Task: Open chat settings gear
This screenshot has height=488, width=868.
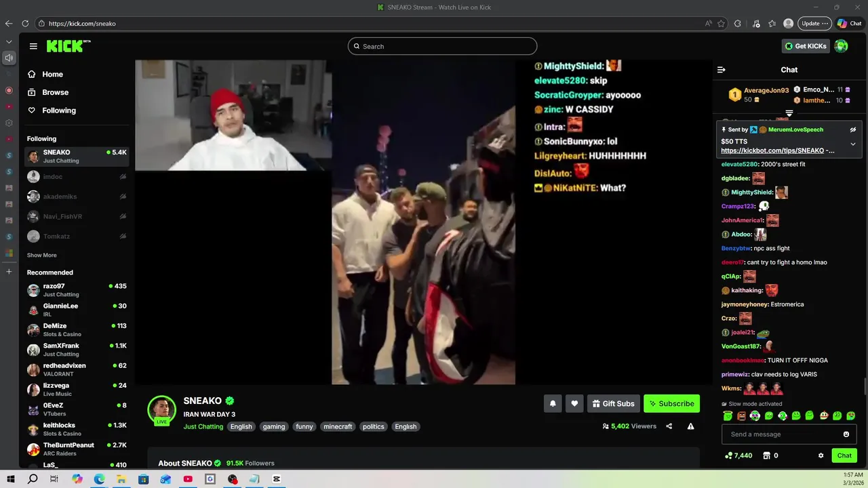Action: pos(821,455)
